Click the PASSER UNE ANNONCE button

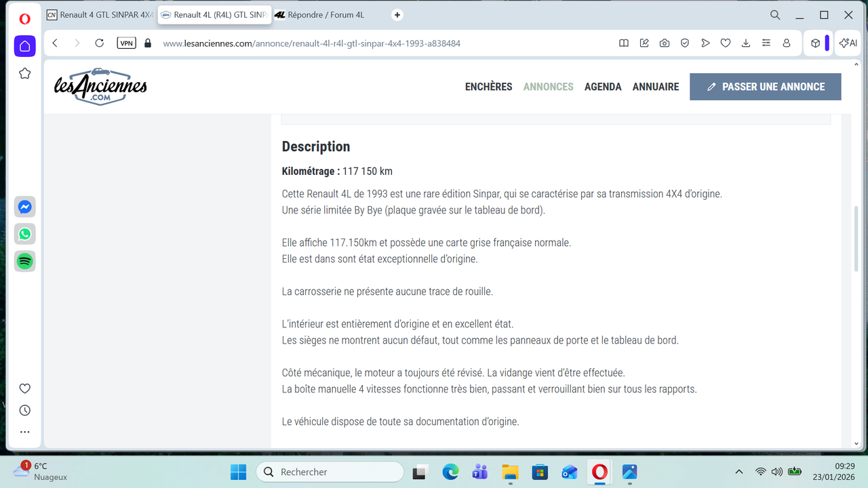coord(765,86)
